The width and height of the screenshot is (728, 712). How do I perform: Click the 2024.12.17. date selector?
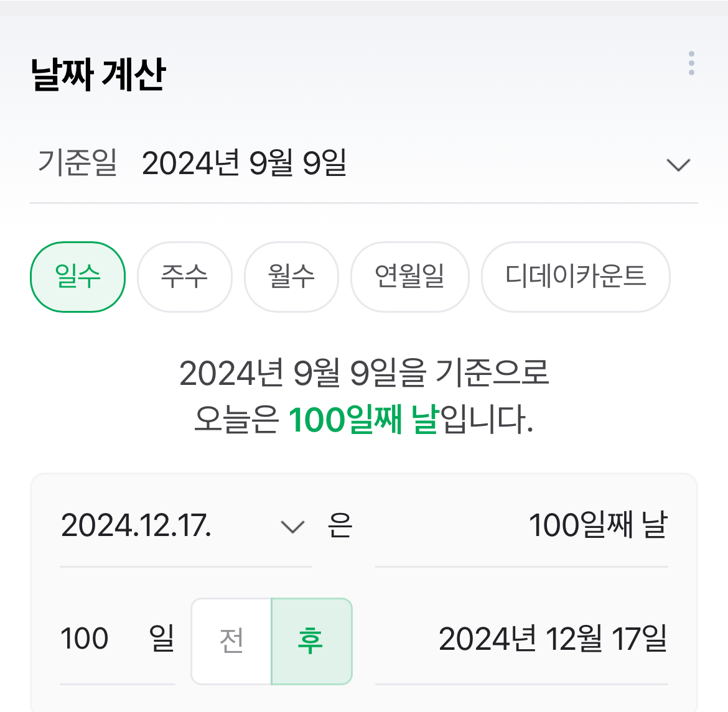(x=137, y=526)
